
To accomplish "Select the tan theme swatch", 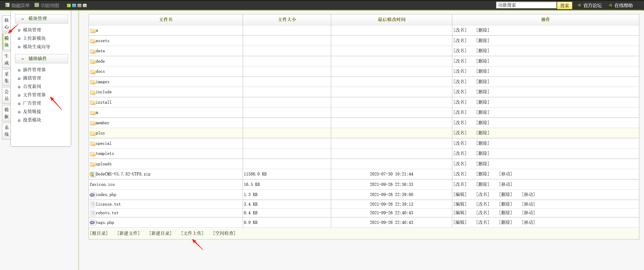I will pyautogui.click(x=79, y=5).
